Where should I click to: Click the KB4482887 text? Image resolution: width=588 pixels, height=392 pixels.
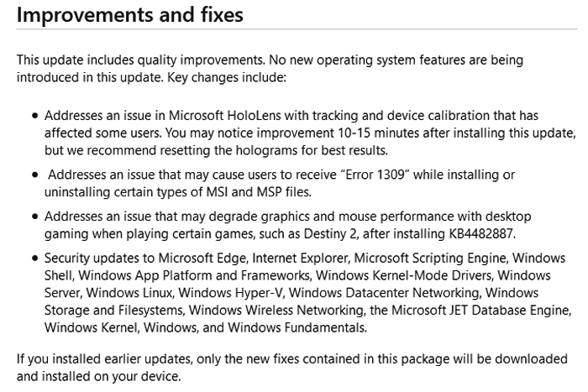click(x=482, y=234)
